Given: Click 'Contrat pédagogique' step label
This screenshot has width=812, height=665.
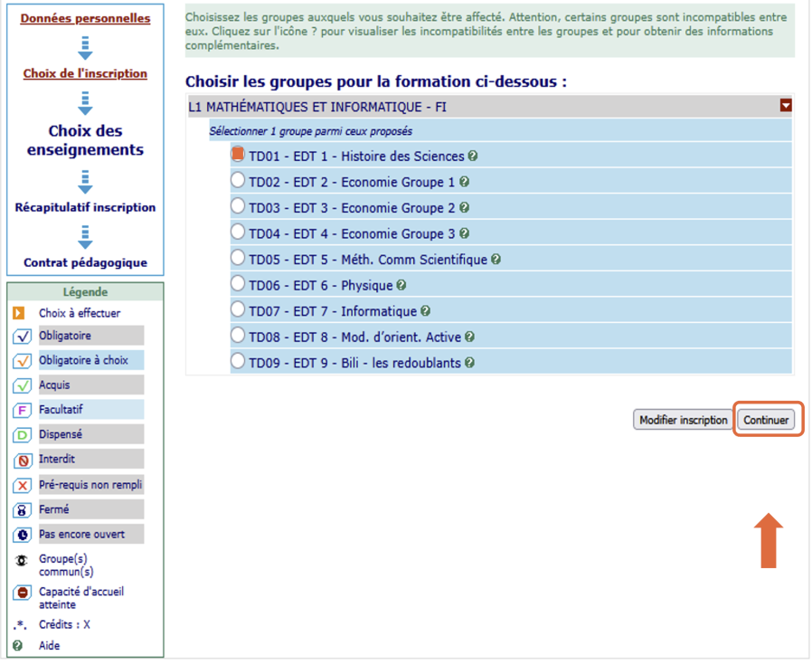Looking at the screenshot, I should click(85, 262).
